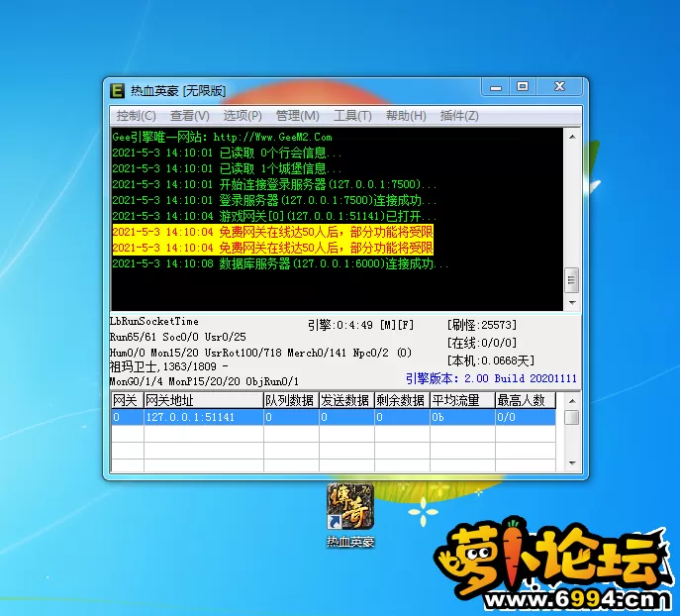Click the 0/0 最高人数 cell
This screenshot has width=680, height=616.
pos(526,417)
